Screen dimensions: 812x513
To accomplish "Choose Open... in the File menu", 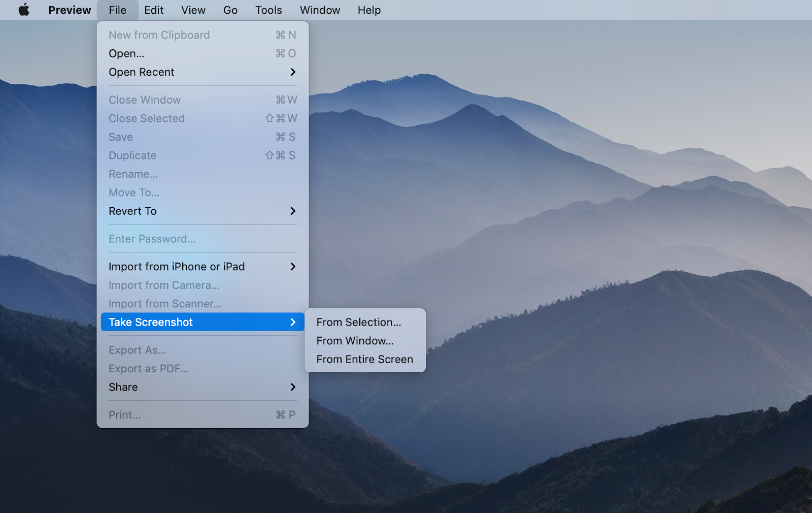I will 202,53.
